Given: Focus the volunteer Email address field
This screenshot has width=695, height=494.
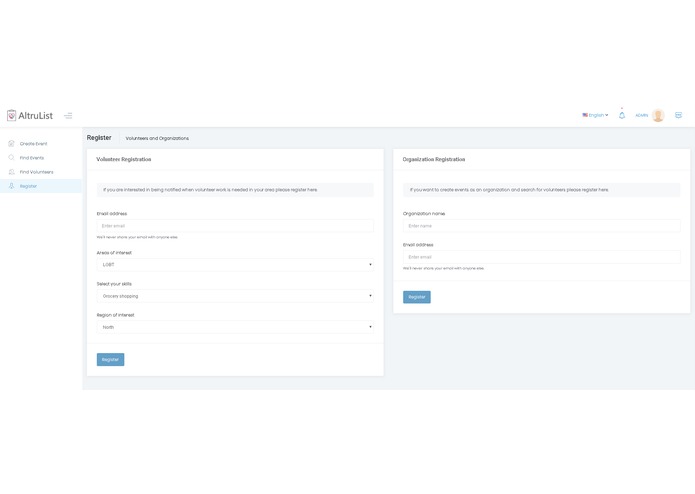Looking at the screenshot, I should [235, 226].
